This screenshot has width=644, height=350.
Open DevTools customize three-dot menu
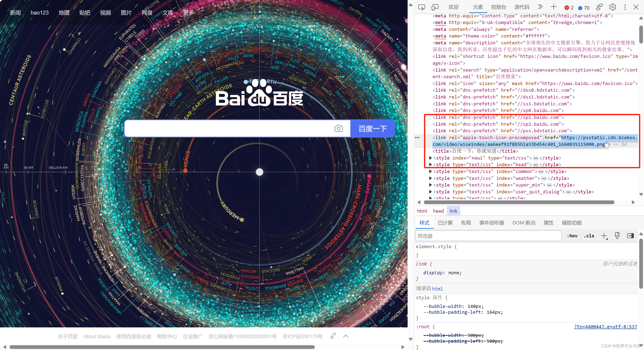pyautogui.click(x=625, y=7)
